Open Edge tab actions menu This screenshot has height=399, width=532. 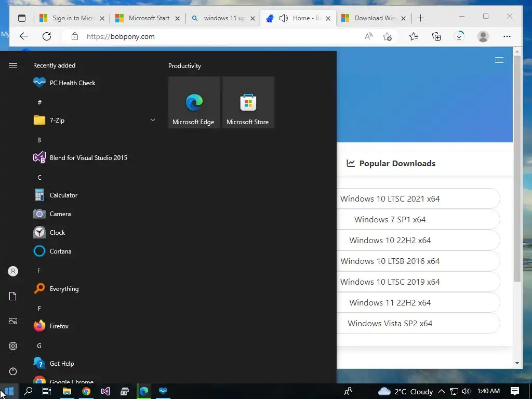22,18
